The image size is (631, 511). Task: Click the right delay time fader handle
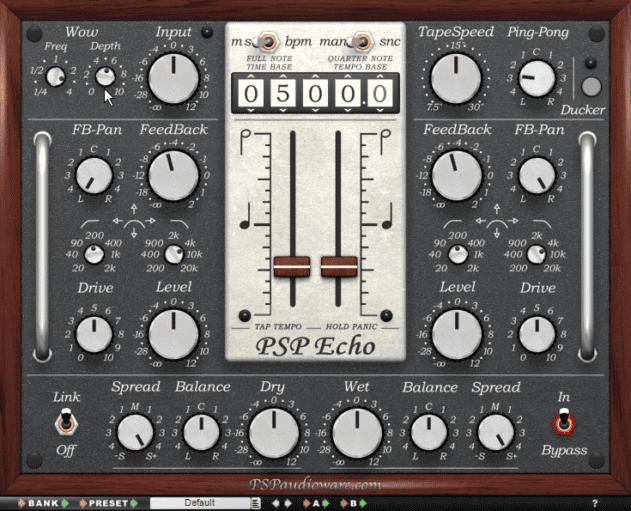tap(339, 266)
